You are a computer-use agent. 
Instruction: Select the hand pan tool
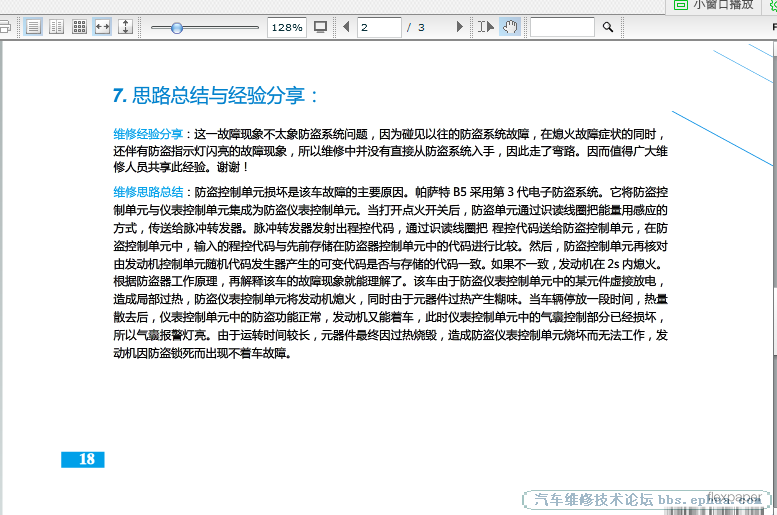(510, 27)
